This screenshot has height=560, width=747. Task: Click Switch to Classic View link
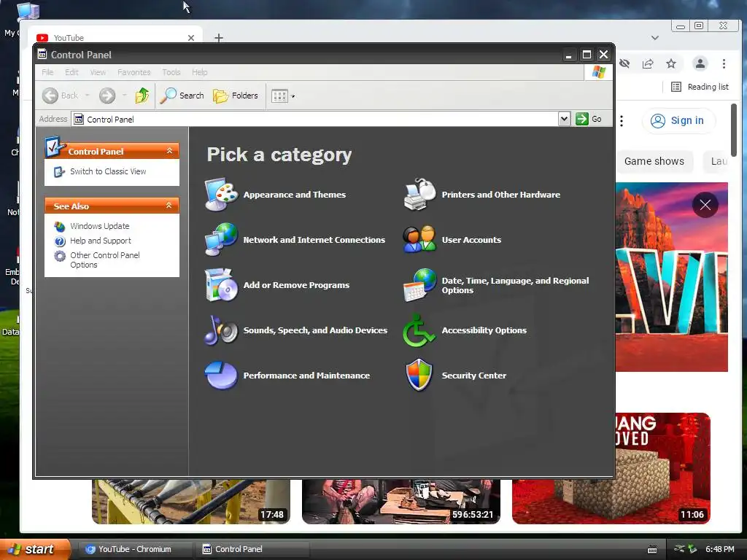108,171
